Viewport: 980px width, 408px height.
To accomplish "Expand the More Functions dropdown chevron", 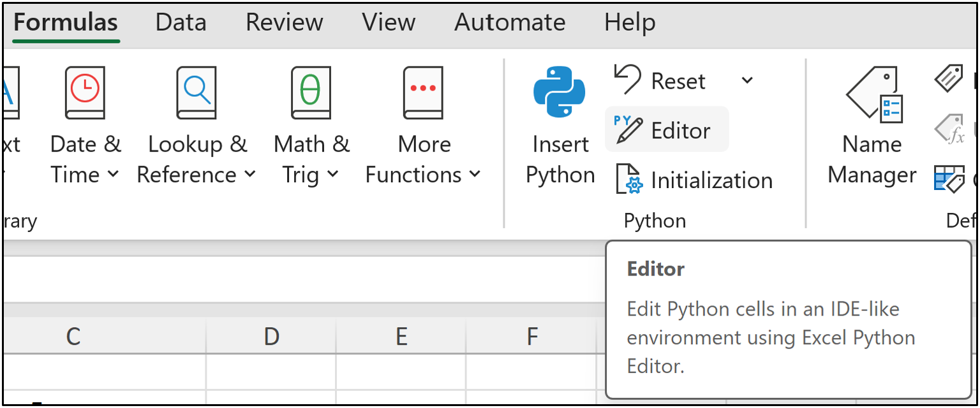I will (474, 174).
